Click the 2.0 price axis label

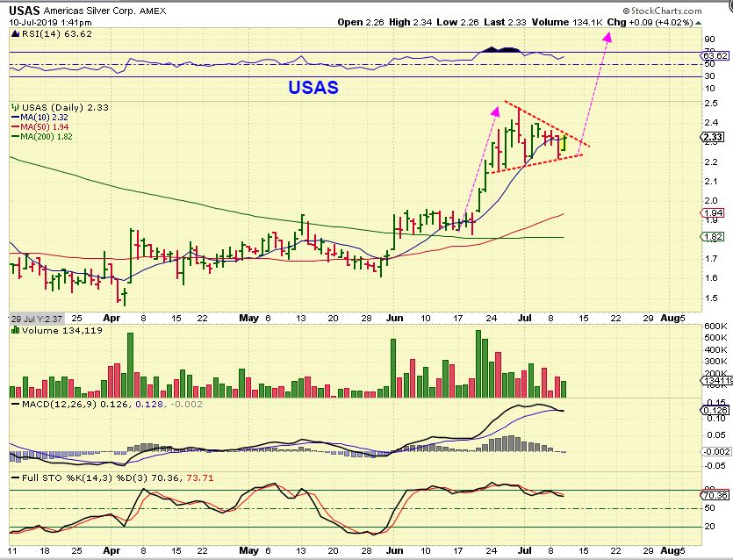(x=712, y=201)
